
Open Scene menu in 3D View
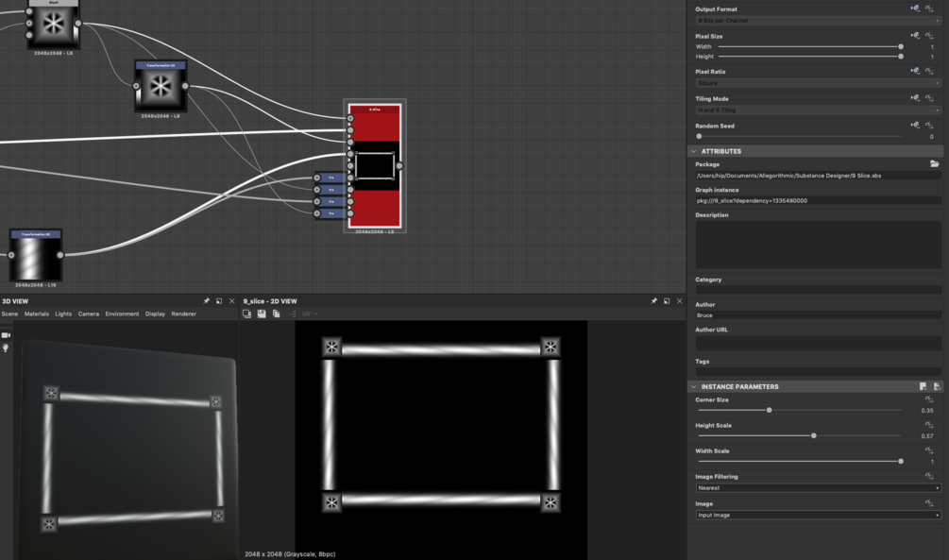tap(9, 314)
